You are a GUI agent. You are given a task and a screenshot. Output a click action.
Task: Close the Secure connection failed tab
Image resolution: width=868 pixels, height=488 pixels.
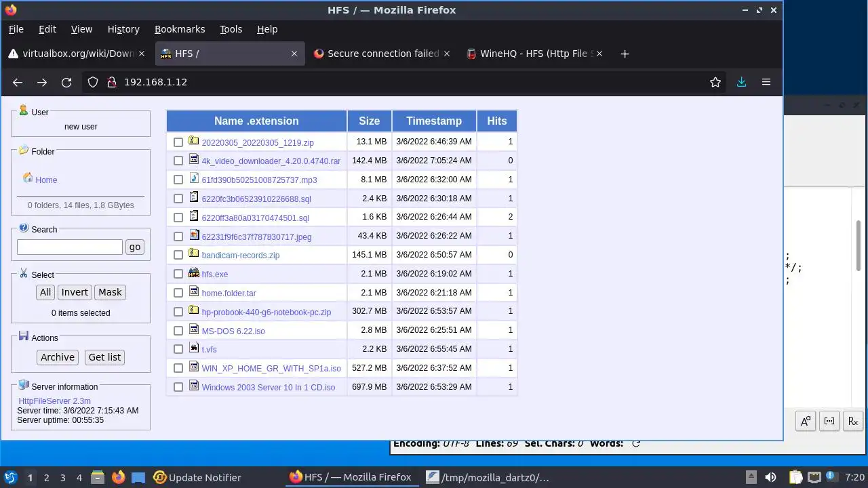[447, 54]
